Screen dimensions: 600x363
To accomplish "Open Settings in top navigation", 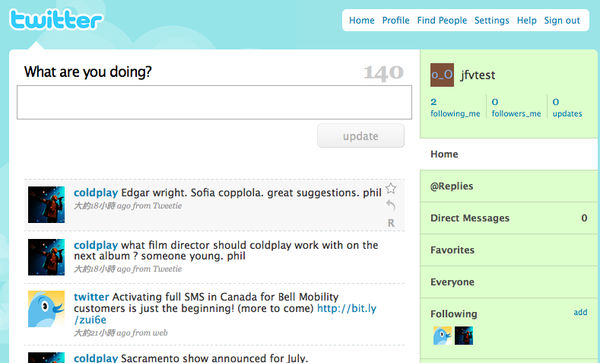I will (492, 20).
